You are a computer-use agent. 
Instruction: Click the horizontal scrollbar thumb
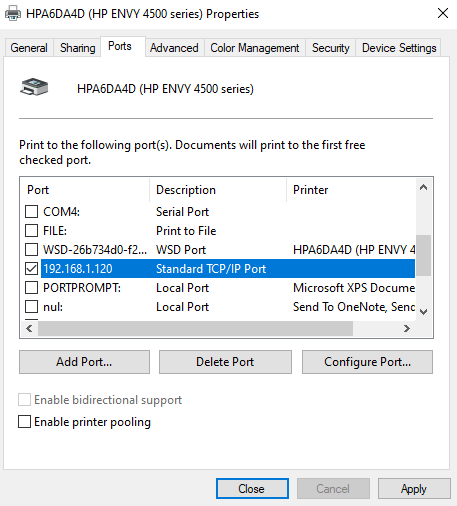(x=195, y=329)
